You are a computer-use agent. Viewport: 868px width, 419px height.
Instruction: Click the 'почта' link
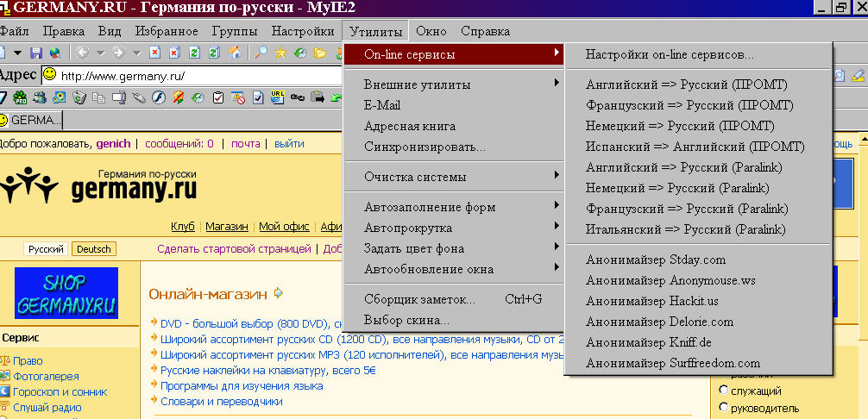[246, 144]
